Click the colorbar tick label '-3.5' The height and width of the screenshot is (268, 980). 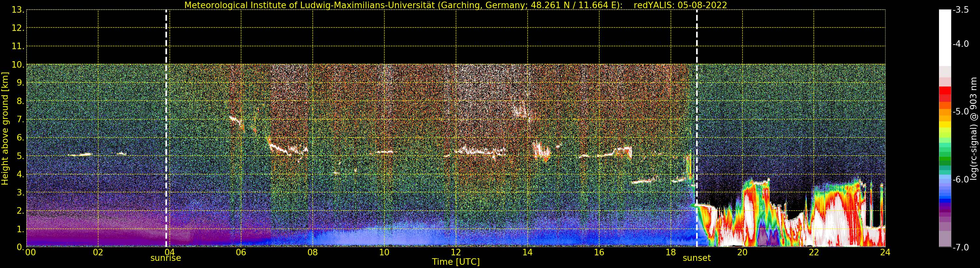(x=960, y=10)
